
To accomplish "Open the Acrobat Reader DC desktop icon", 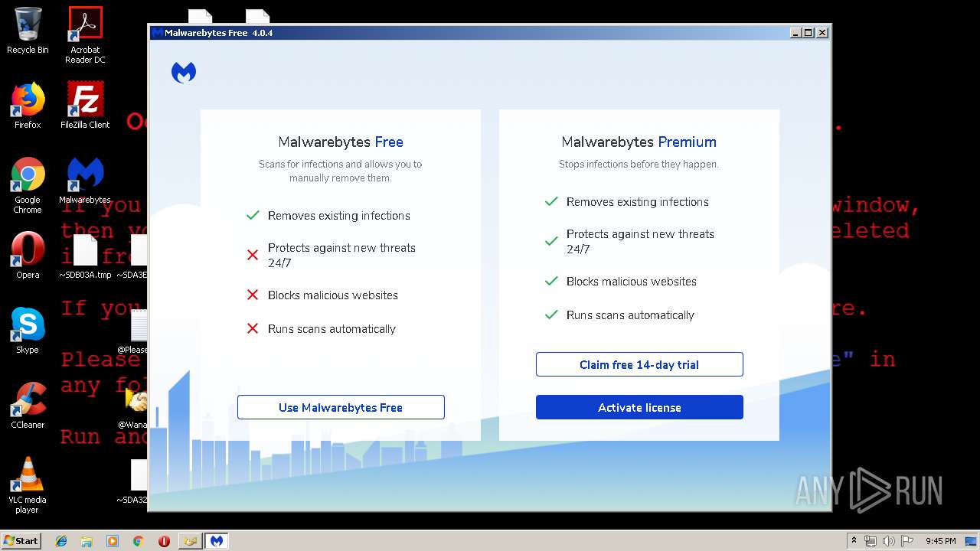I will pos(85,35).
